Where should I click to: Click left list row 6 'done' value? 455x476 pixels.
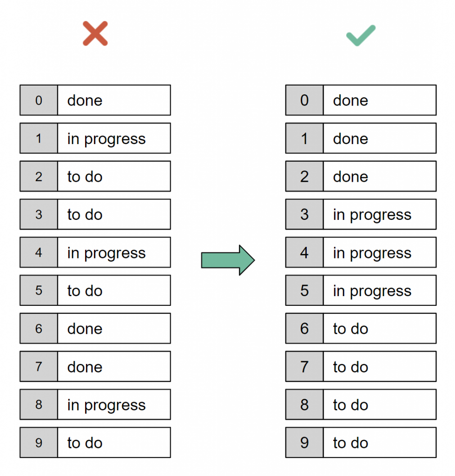pos(114,329)
